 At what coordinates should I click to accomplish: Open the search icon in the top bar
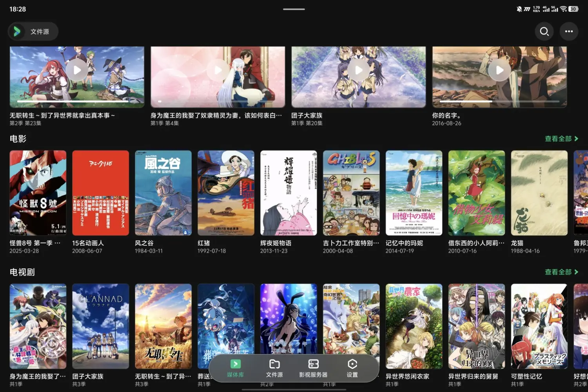tap(544, 31)
